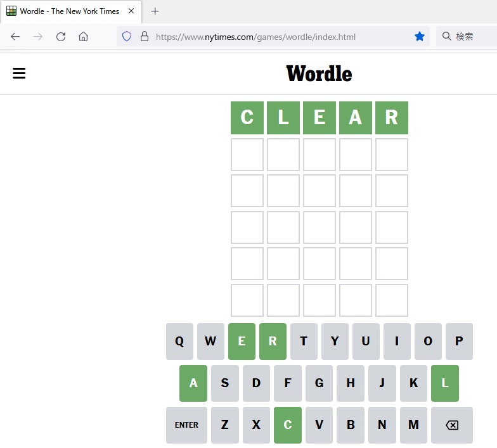Tap the X key
The height and width of the screenshot is (448, 497).
[x=256, y=425]
